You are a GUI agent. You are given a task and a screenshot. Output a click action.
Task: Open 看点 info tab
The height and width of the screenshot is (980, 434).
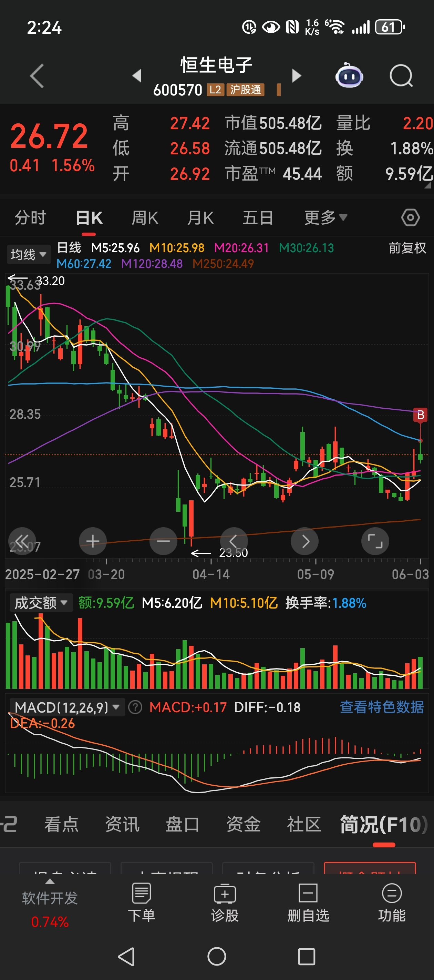pos(61,824)
